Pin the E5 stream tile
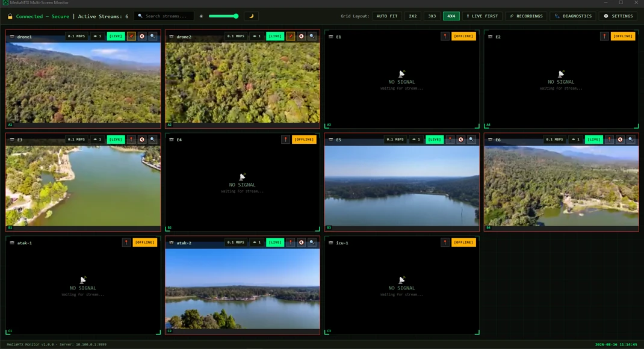Image resolution: width=644 pixels, height=349 pixels. click(x=450, y=140)
